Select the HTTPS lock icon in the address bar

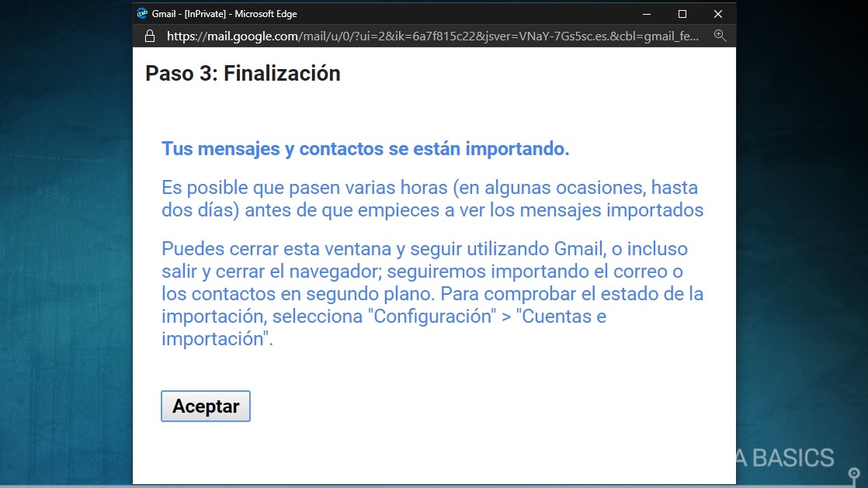point(149,36)
